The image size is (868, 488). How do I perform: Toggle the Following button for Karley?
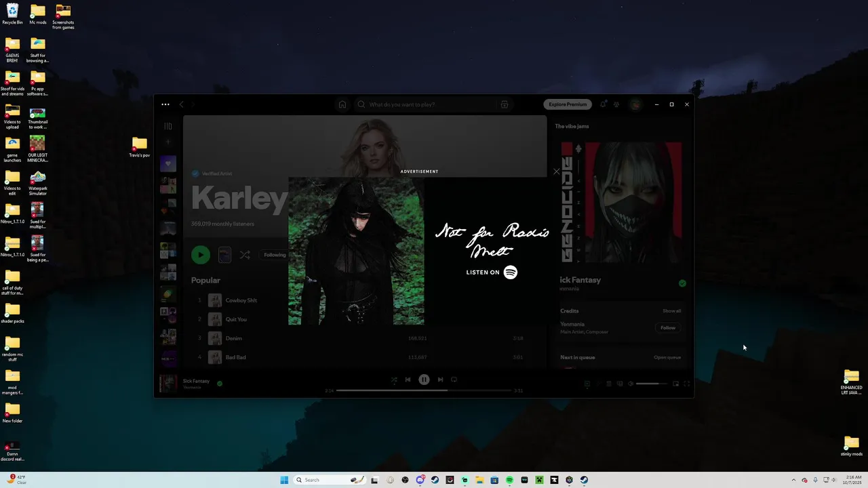point(275,255)
